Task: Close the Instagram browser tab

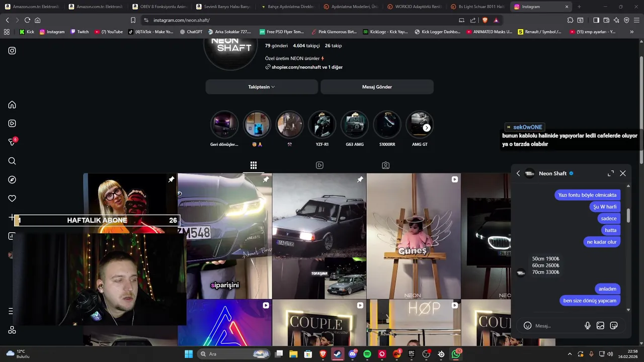Action: (567, 7)
